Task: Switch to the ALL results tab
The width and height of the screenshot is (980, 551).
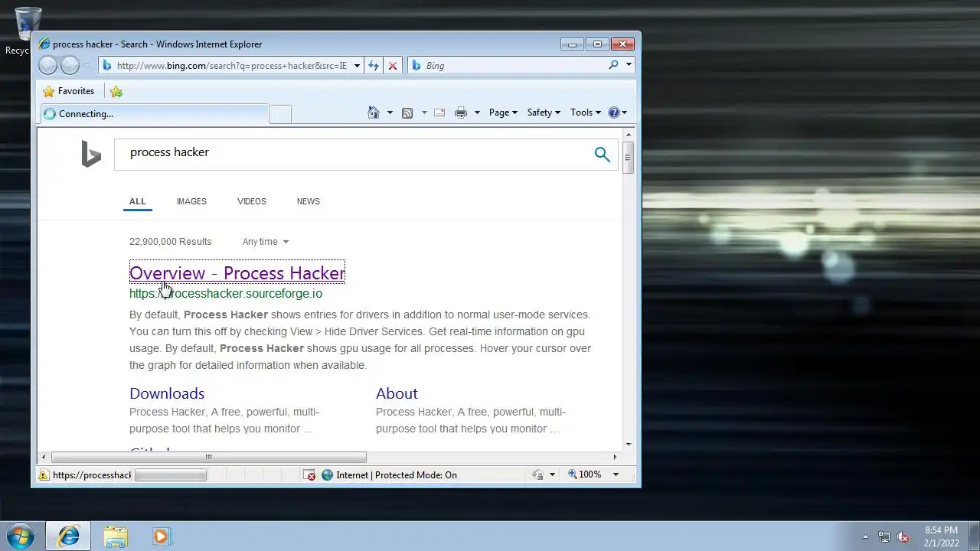Action: point(137,201)
